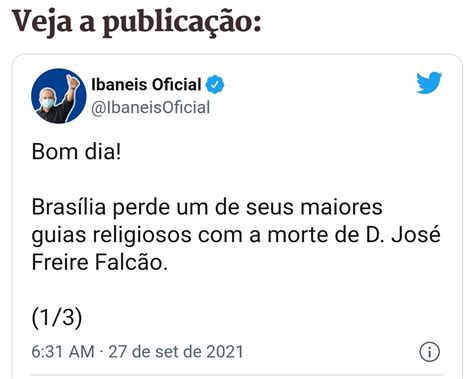Image resolution: width=474 pixels, height=379 pixels.
Task: Click the display name Ibaneis Oficial
Action: (x=146, y=84)
